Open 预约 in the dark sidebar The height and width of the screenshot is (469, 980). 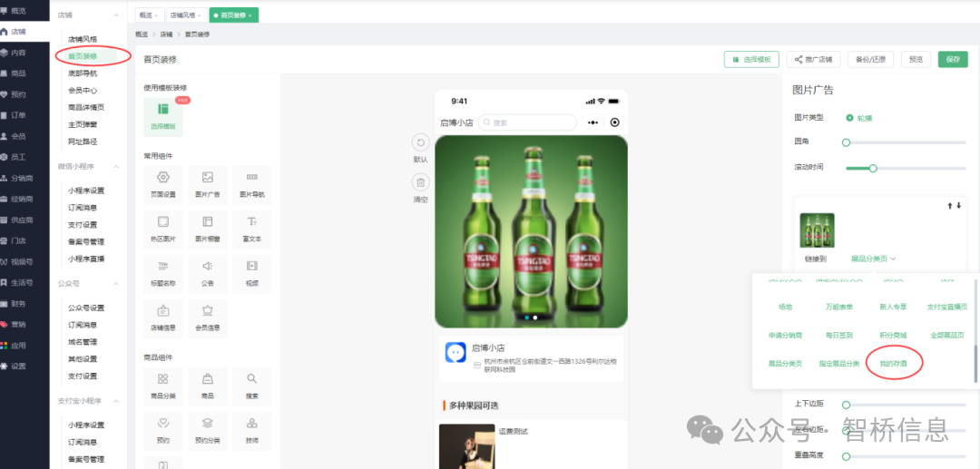17,94
